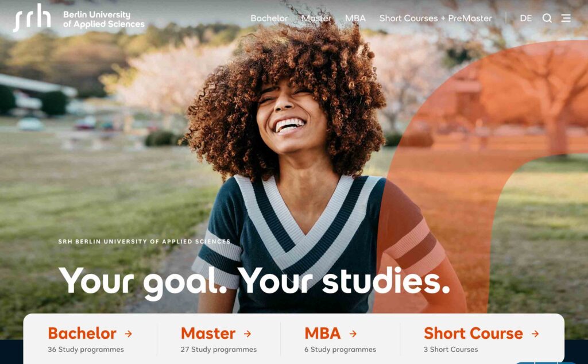Click the SRH logo in the header
The height and width of the screenshot is (364, 588).
(32, 18)
